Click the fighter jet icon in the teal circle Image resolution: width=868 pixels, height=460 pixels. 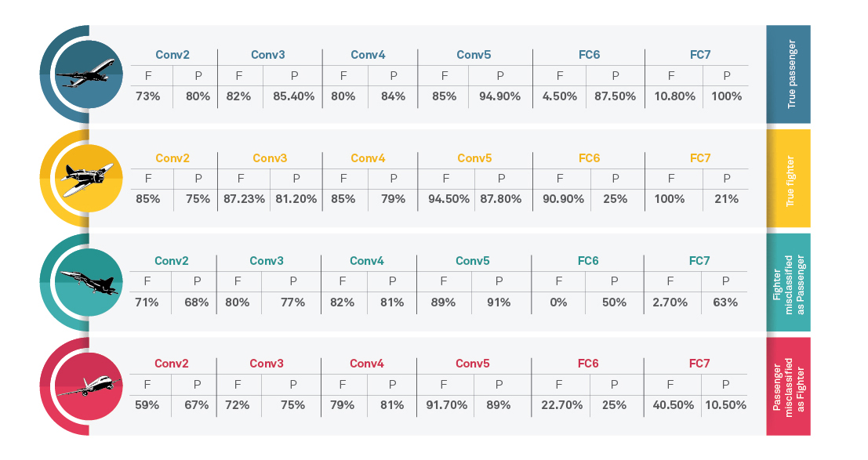87,281
